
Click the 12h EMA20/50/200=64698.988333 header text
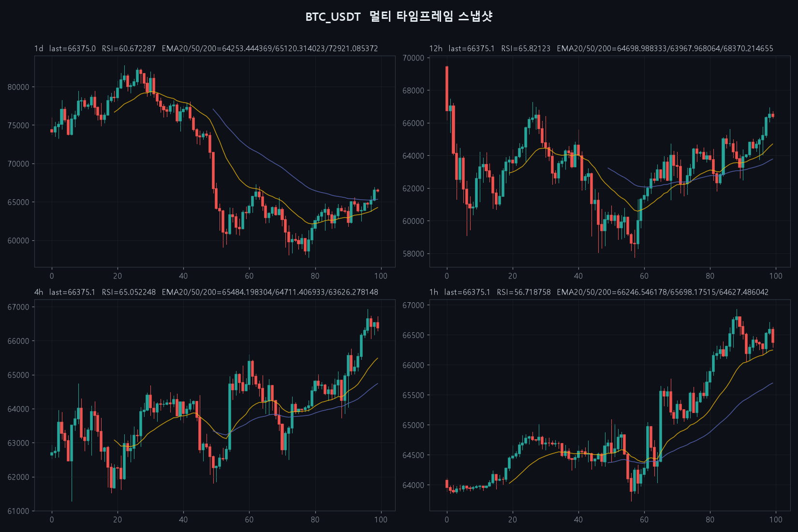665,48
